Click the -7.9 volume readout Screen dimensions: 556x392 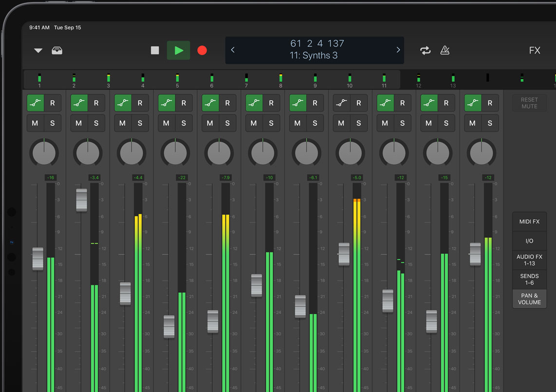[225, 178]
